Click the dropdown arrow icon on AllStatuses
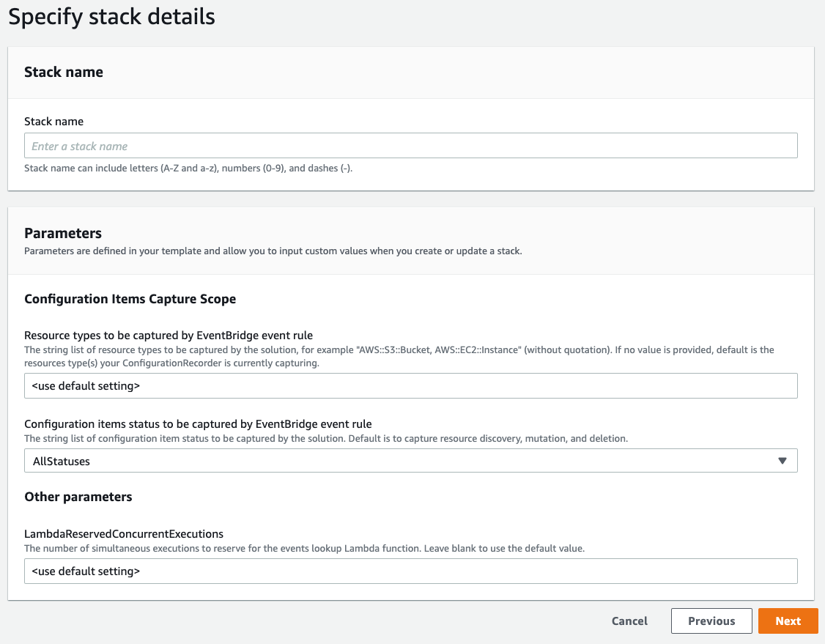825x644 pixels. tap(783, 460)
